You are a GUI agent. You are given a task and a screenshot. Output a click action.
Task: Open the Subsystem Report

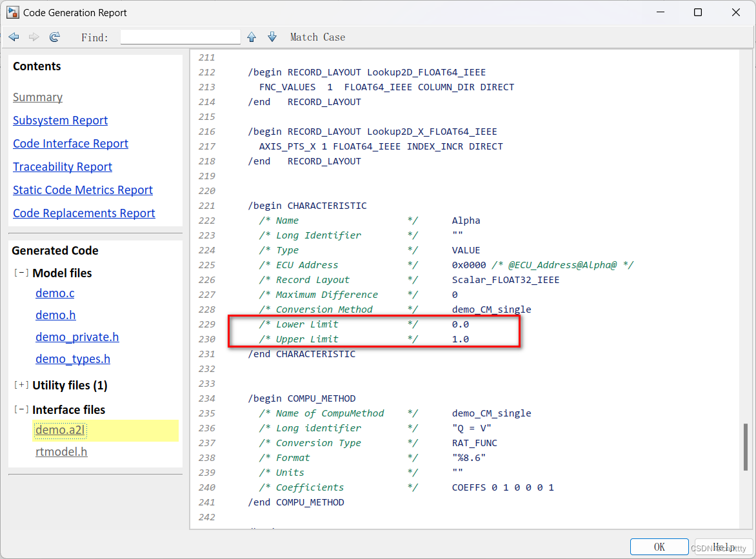(60, 121)
